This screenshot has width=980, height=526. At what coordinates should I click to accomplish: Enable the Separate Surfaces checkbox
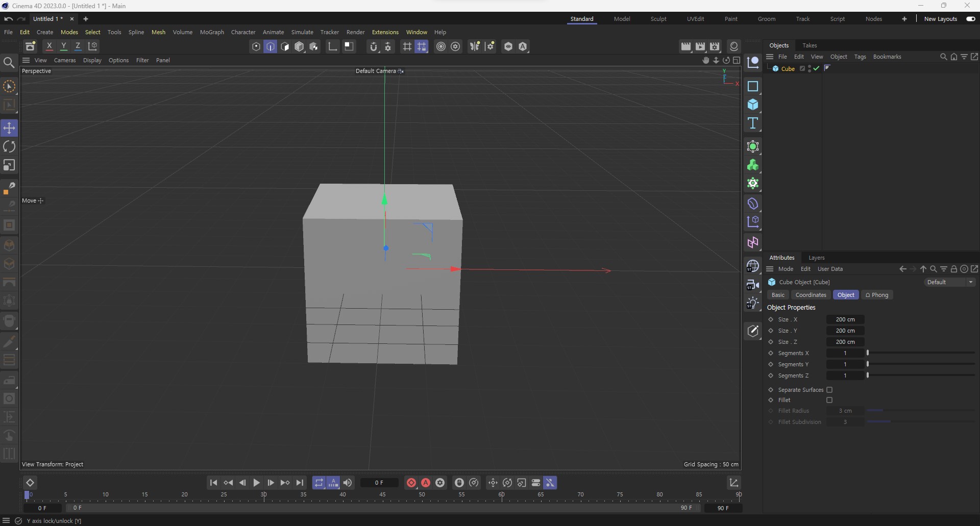click(x=830, y=390)
